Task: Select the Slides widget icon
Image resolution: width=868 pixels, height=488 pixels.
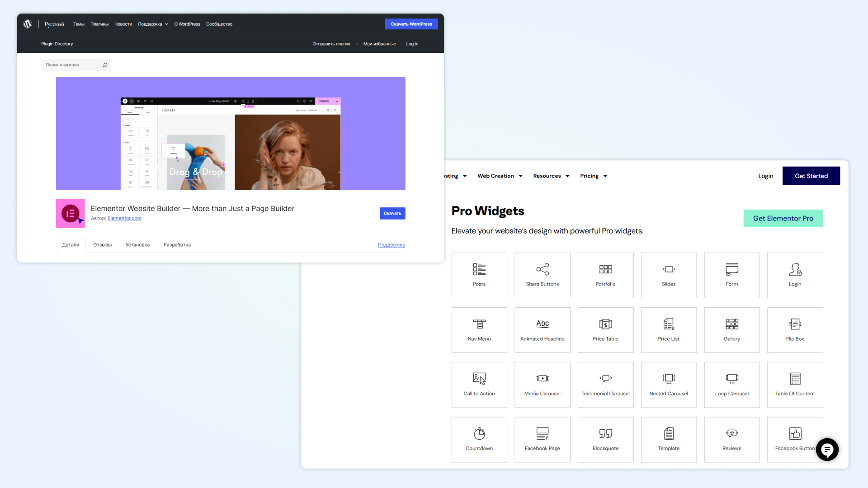Action: 669,269
